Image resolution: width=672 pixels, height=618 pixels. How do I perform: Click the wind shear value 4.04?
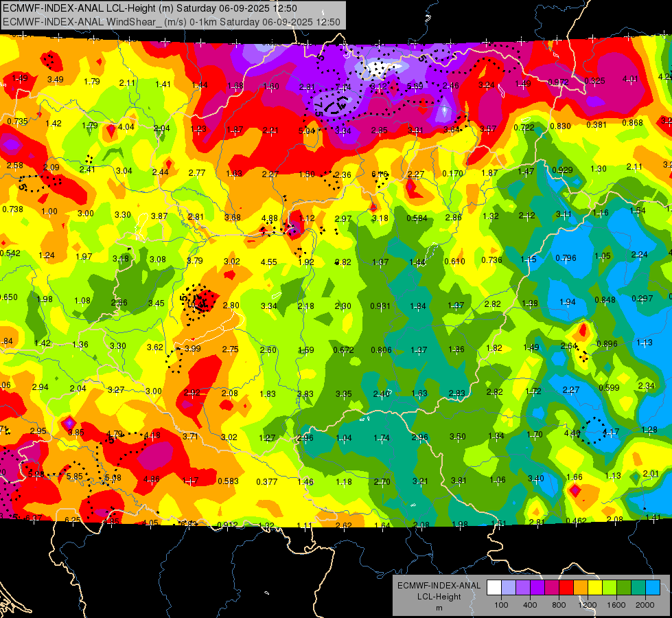126,127
